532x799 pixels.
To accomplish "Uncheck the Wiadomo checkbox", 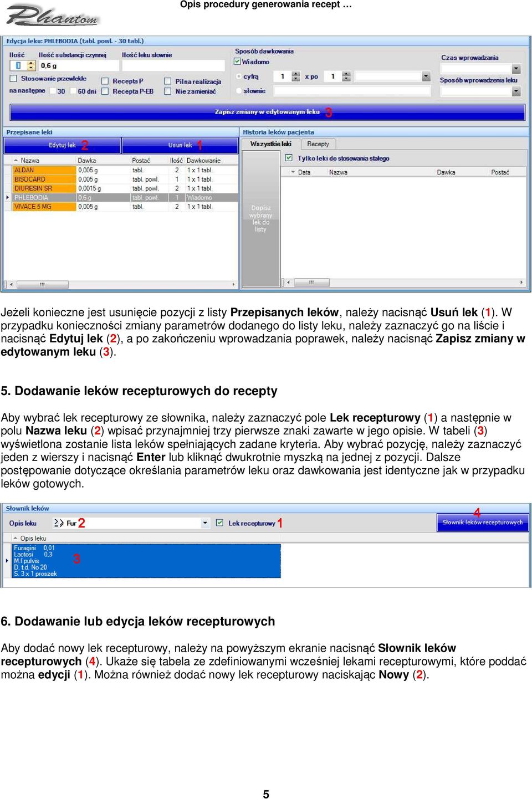I will [x=237, y=62].
